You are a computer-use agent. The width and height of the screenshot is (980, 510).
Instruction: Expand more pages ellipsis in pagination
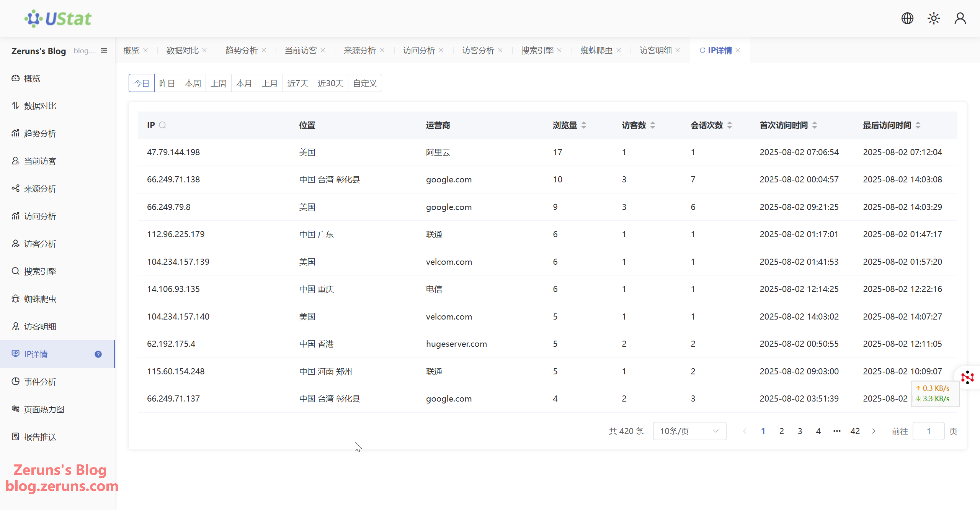click(837, 431)
